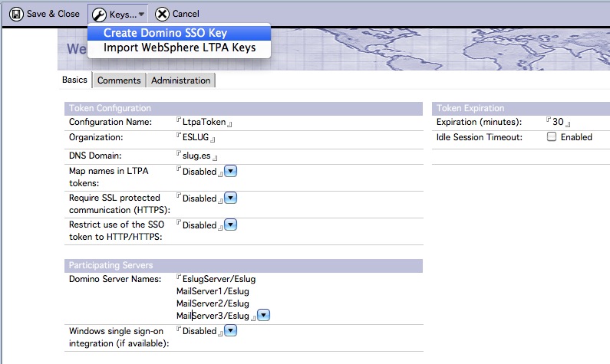Open Restrict use of SSO token dropdown
This screenshot has width=610, height=364.
pyautogui.click(x=231, y=225)
